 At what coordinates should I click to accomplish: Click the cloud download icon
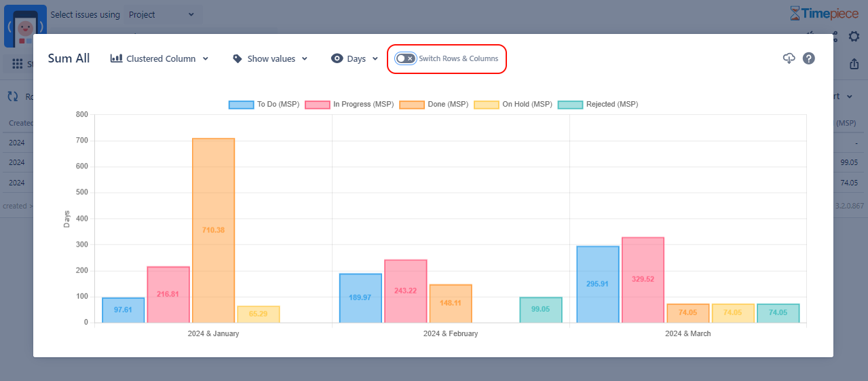(789, 58)
